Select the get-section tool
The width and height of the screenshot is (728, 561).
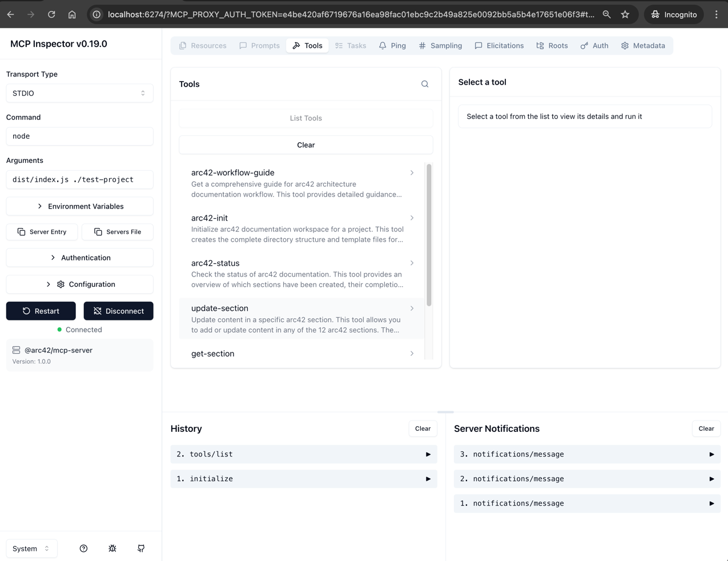(302, 354)
